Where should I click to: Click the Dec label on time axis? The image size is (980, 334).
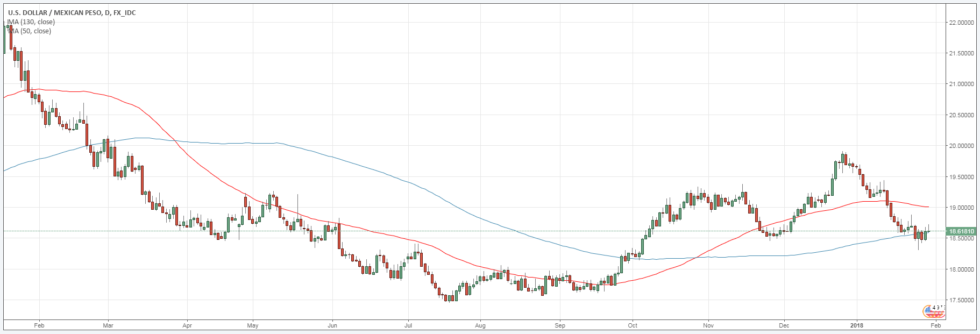click(784, 325)
